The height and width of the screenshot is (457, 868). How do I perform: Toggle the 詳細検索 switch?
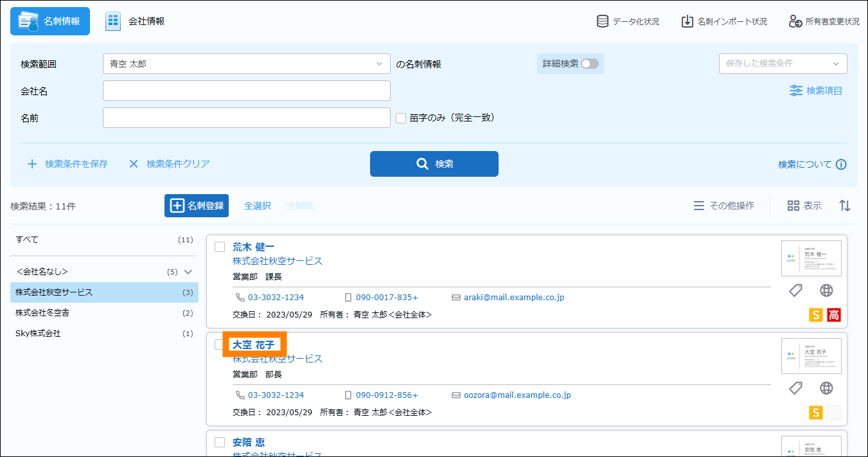589,64
